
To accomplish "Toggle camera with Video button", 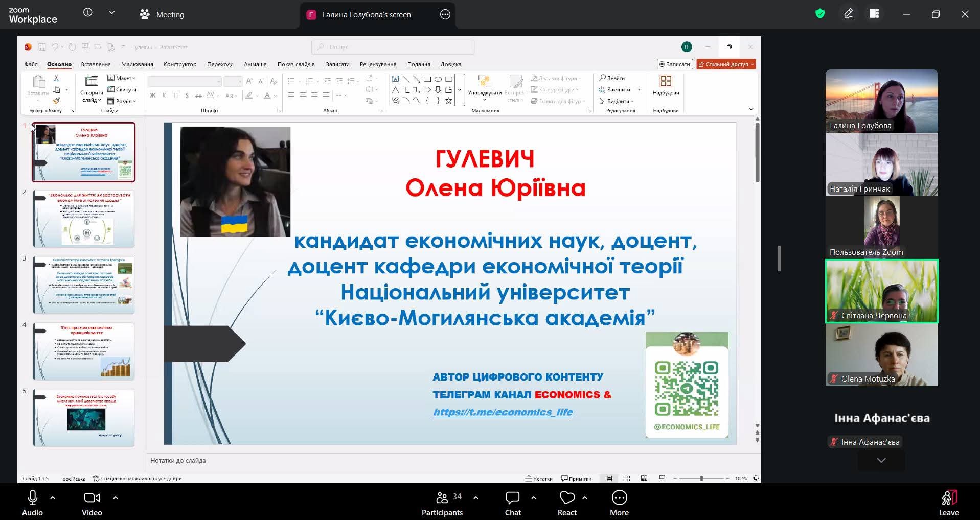I will [x=92, y=503].
